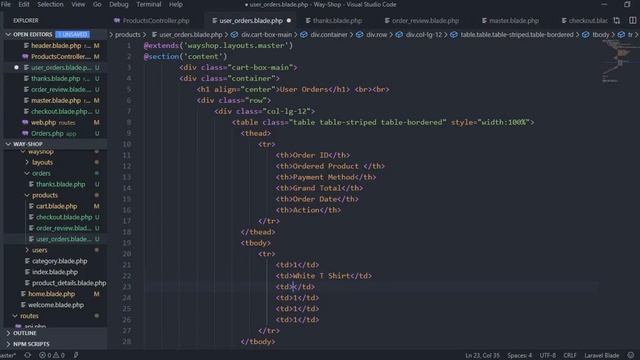Image resolution: width=640 pixels, height=360 pixels.
Task: Open the Help menu
Action: (176, 4)
